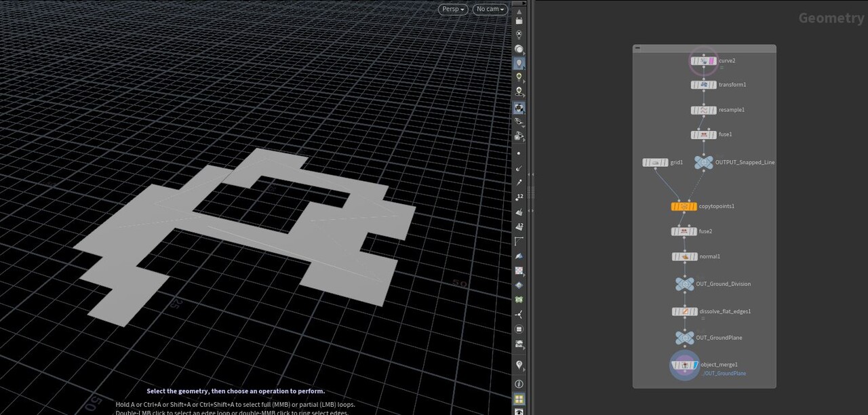Toggle the display points marker icon
Viewport: 868px width, 415px height.
point(519,153)
